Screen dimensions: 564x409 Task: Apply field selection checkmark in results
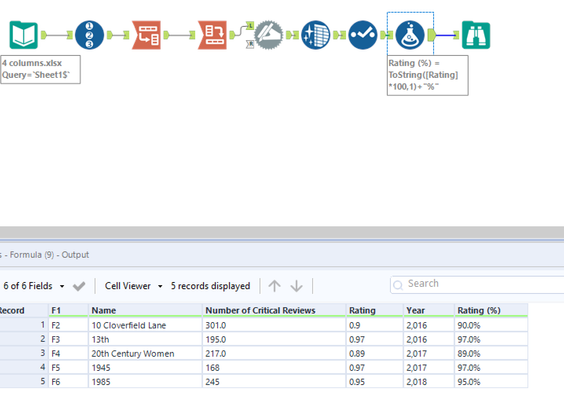point(79,286)
